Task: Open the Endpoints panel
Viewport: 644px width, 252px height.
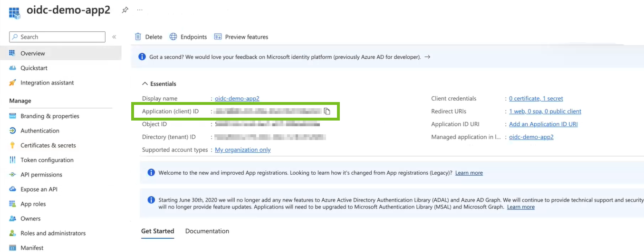Action: (189, 37)
